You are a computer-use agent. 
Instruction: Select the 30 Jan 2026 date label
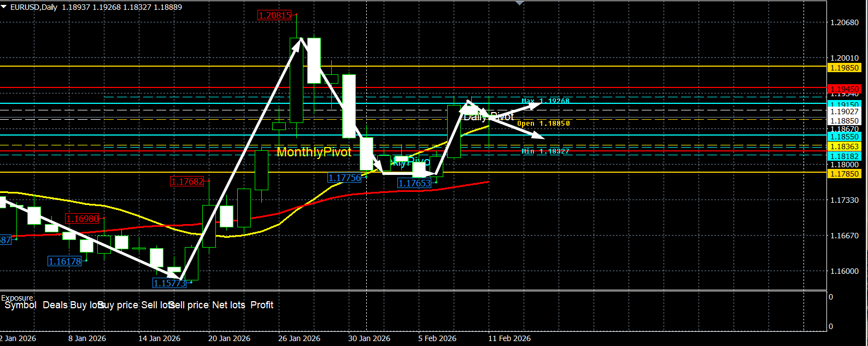370,338
